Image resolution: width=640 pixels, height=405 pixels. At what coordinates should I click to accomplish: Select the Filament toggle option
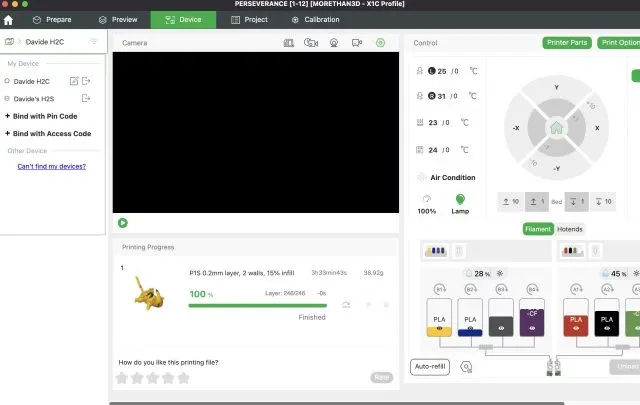tap(539, 229)
